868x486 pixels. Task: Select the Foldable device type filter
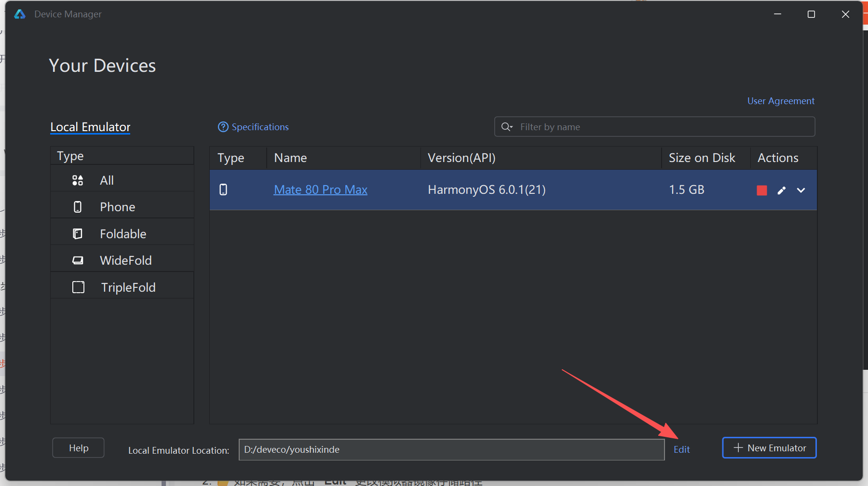pyautogui.click(x=122, y=234)
